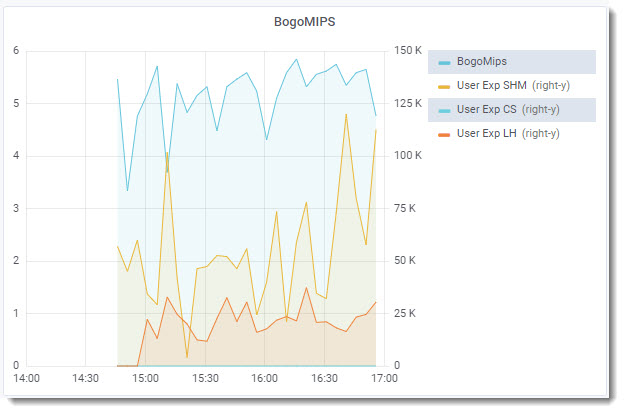Click the 125 K right axis label

click(408, 103)
